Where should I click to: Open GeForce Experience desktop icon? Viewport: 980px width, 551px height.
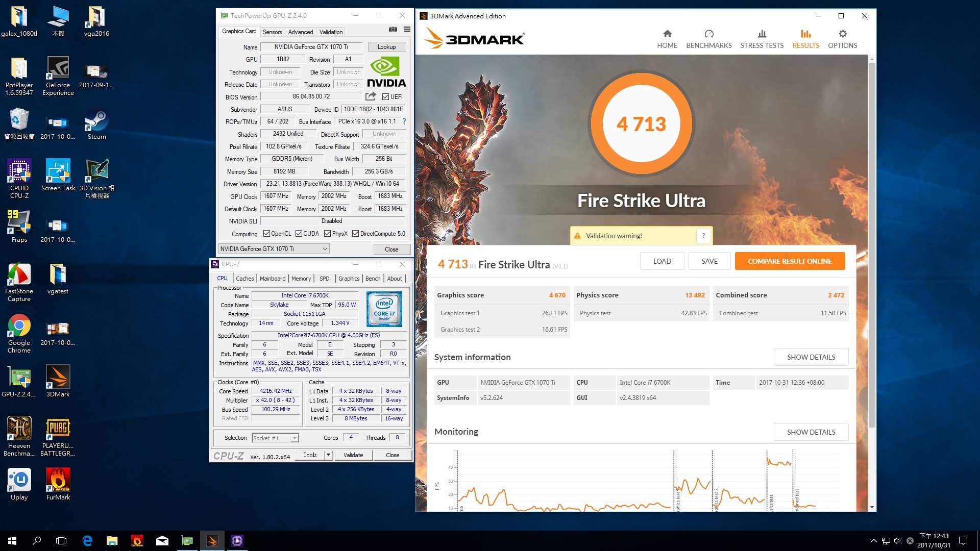pos(58,76)
